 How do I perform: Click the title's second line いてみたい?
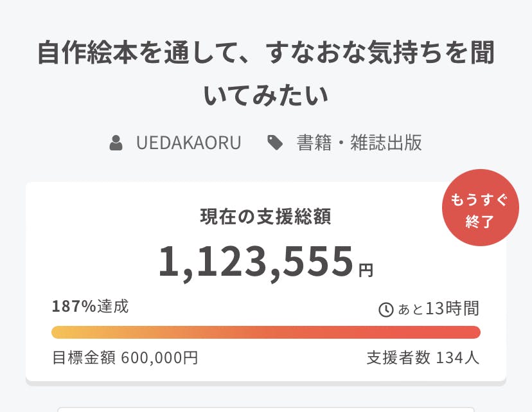(x=266, y=95)
